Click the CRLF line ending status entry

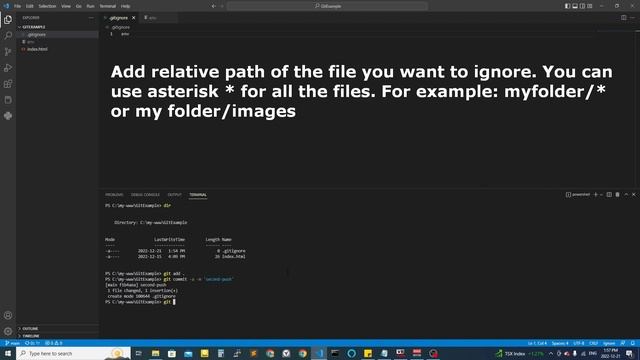pyautogui.click(x=593, y=343)
